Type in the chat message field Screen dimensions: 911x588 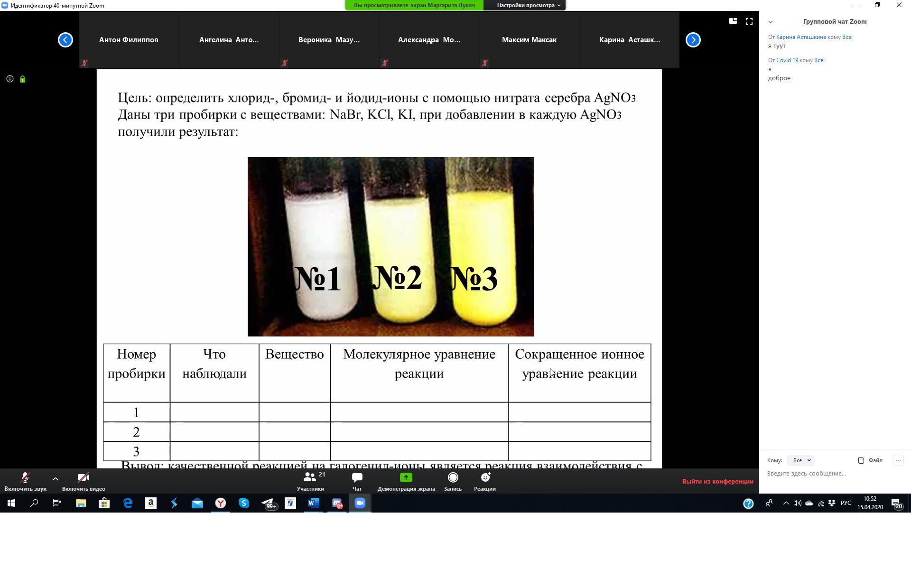[x=830, y=474]
